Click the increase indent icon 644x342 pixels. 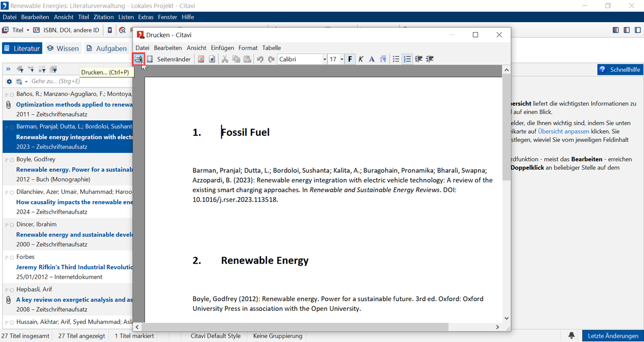pyautogui.click(x=430, y=59)
